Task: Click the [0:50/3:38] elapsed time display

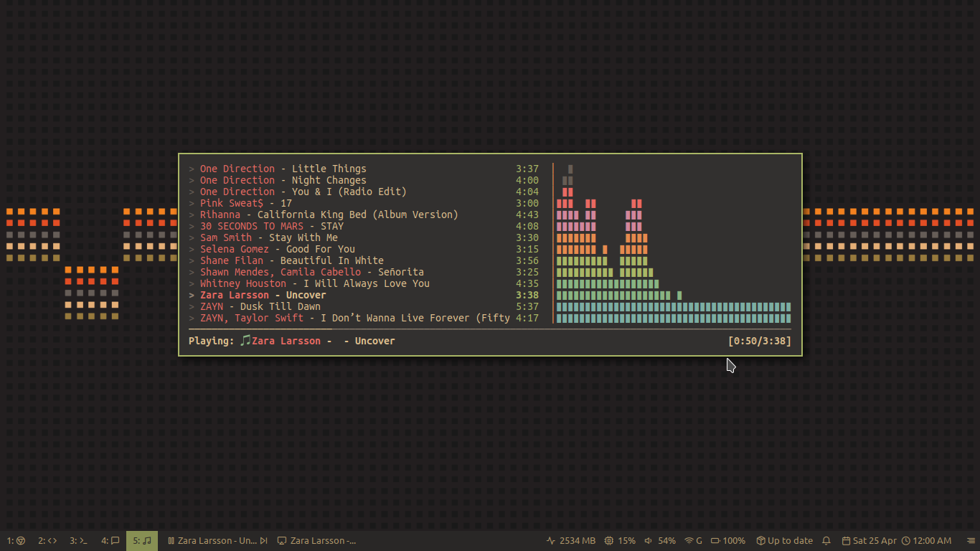Action: pos(760,341)
